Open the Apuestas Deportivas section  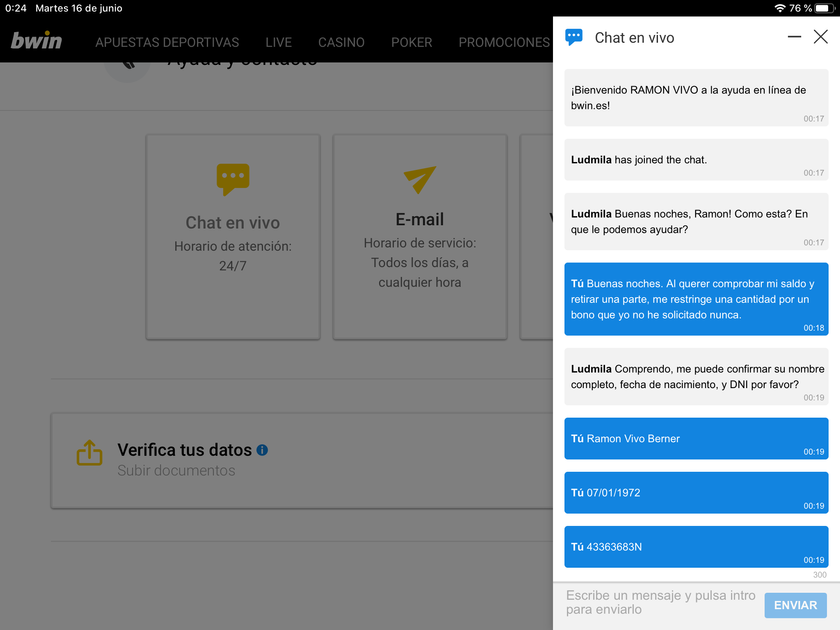coord(167,42)
